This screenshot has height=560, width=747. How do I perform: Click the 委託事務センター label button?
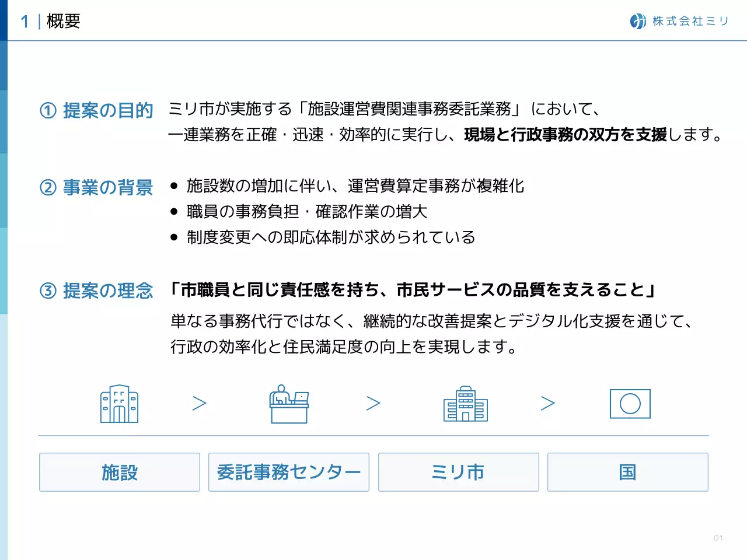click(288, 473)
